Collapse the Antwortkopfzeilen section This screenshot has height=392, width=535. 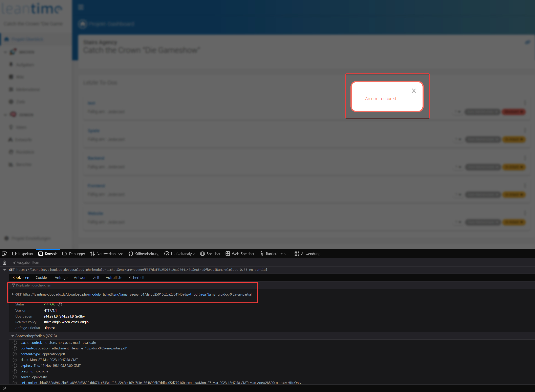pyautogui.click(x=13, y=336)
